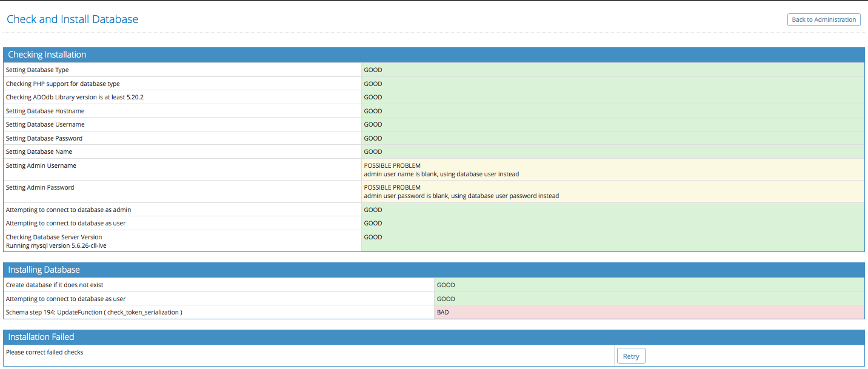
Task: Click the BAD status for Schema step 194
Action: coord(443,313)
